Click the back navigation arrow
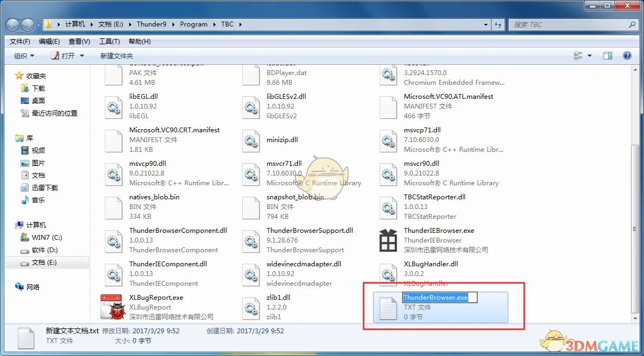This screenshot has height=356, width=644. [13, 24]
